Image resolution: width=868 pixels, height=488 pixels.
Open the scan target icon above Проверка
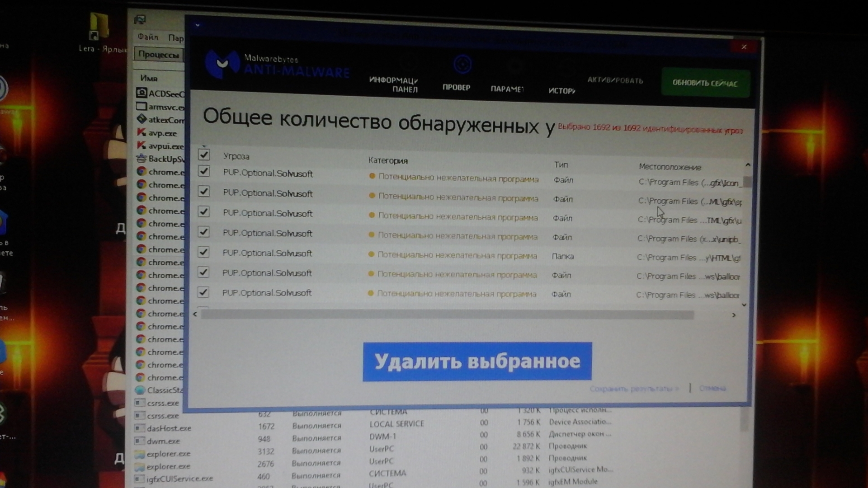tap(462, 65)
